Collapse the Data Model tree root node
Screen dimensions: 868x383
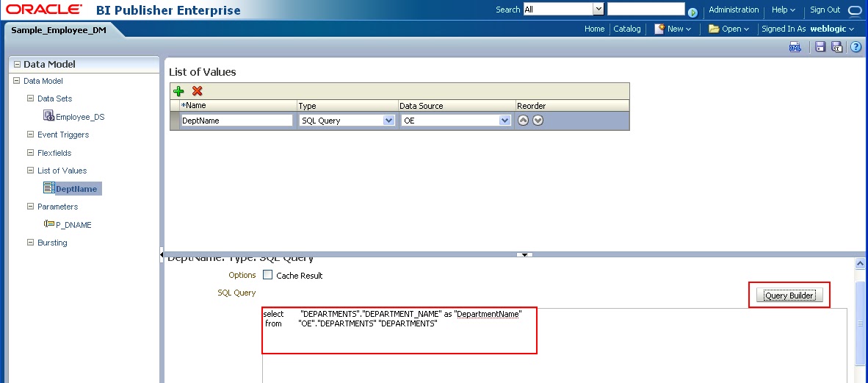click(17, 81)
